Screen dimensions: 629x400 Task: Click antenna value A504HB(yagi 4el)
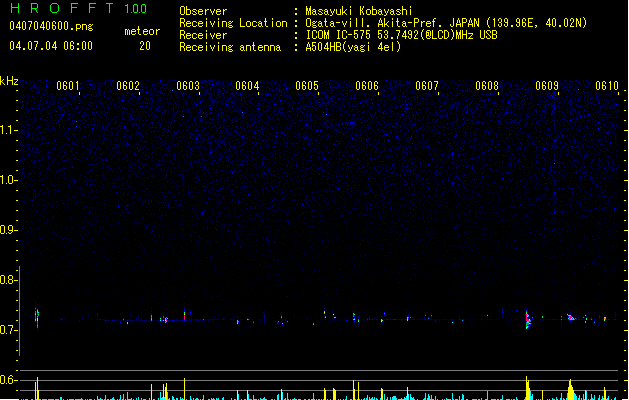click(x=353, y=47)
